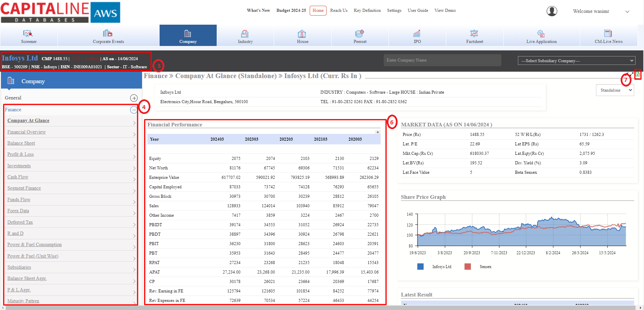Open the Financial Overview link
The image size is (644, 310).
[x=26, y=132]
